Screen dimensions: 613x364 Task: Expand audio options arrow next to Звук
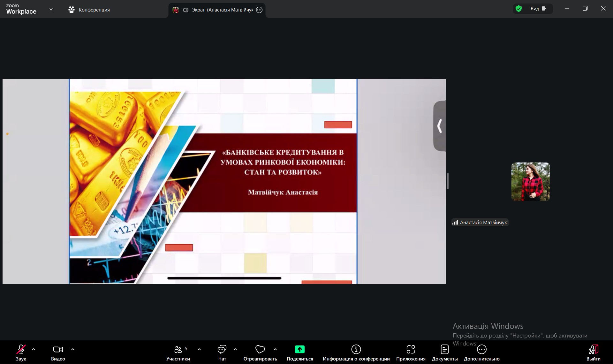[34, 349]
